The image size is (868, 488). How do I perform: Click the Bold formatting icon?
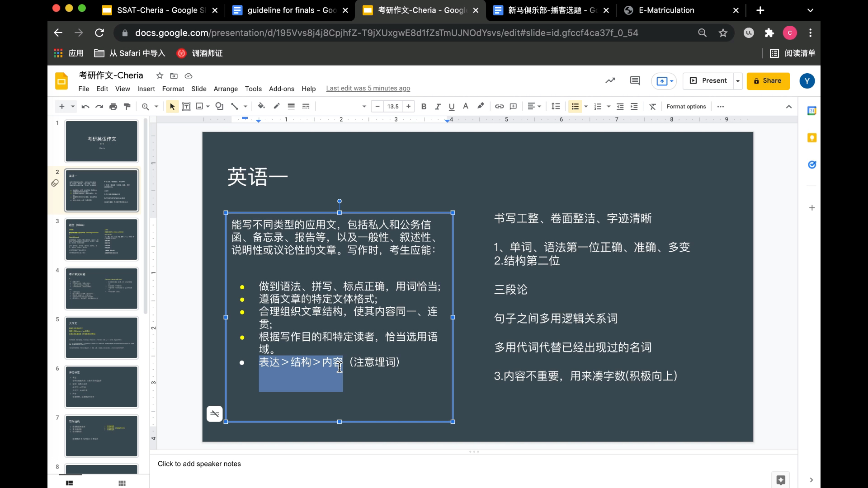click(x=424, y=106)
